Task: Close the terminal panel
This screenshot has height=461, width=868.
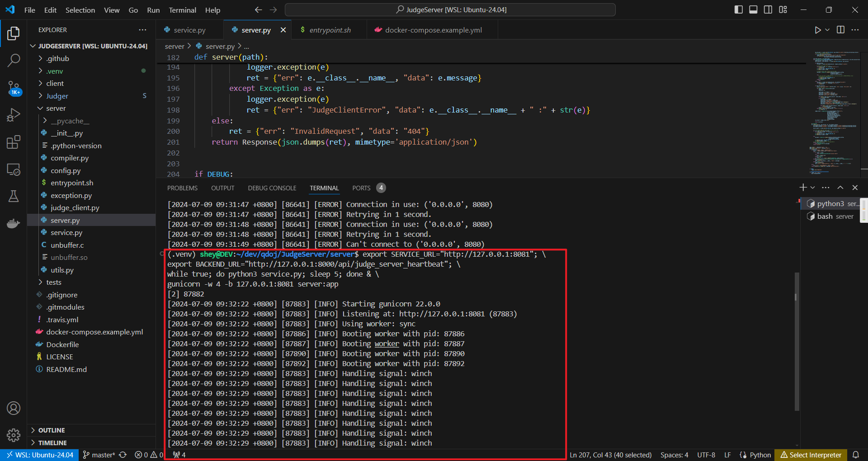Action: click(x=855, y=188)
